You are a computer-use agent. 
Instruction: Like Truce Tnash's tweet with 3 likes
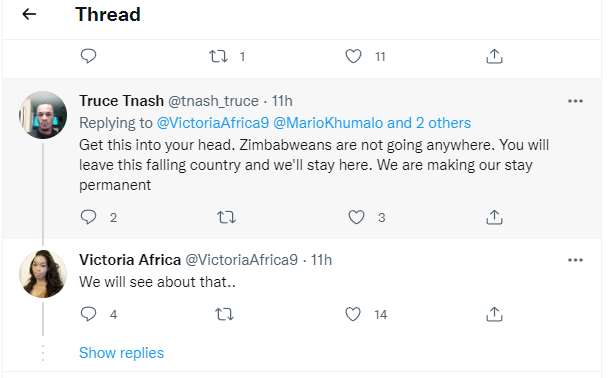[356, 217]
